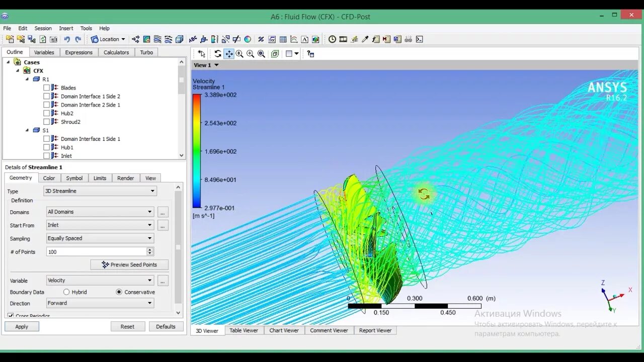Insert a Table
The image size is (644, 362).
coord(283,39)
